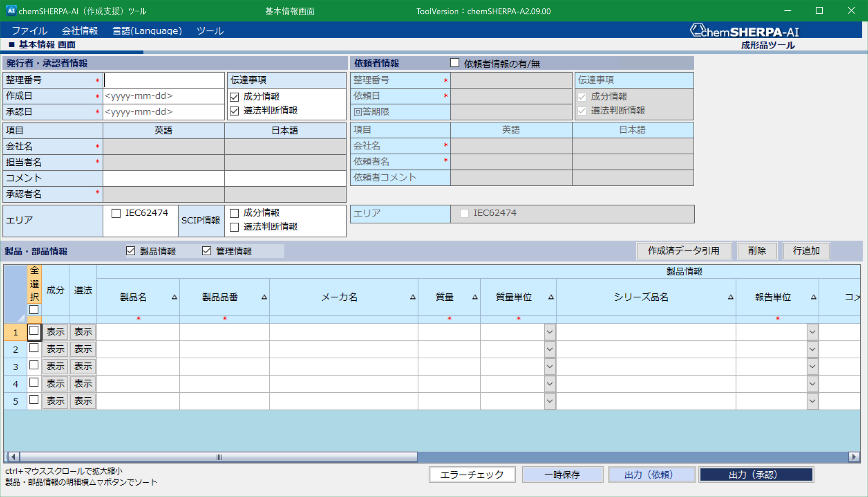Enable the IEC62474 checkbox in エリア section
Image resolution: width=868 pixels, height=497 pixels.
(117, 213)
